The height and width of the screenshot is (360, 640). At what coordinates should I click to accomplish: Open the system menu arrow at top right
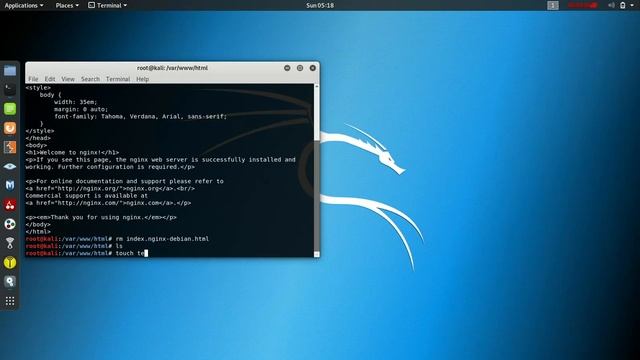point(633,5)
